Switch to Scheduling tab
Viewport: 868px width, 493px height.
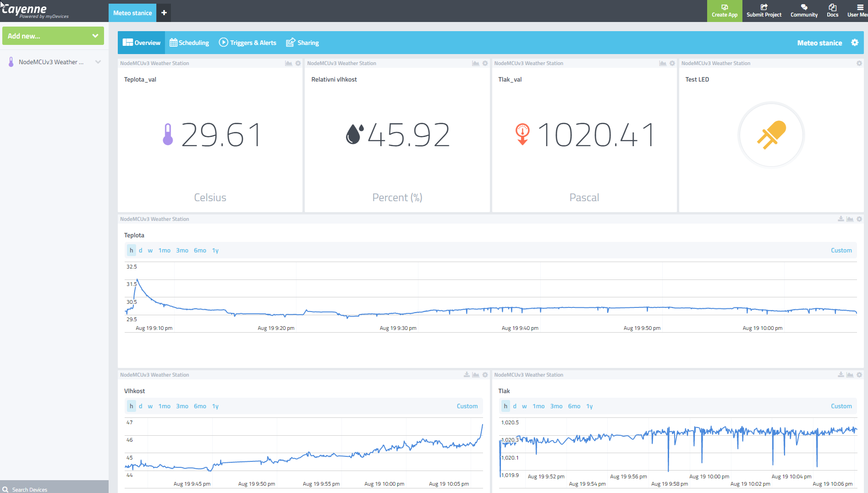[x=189, y=43]
